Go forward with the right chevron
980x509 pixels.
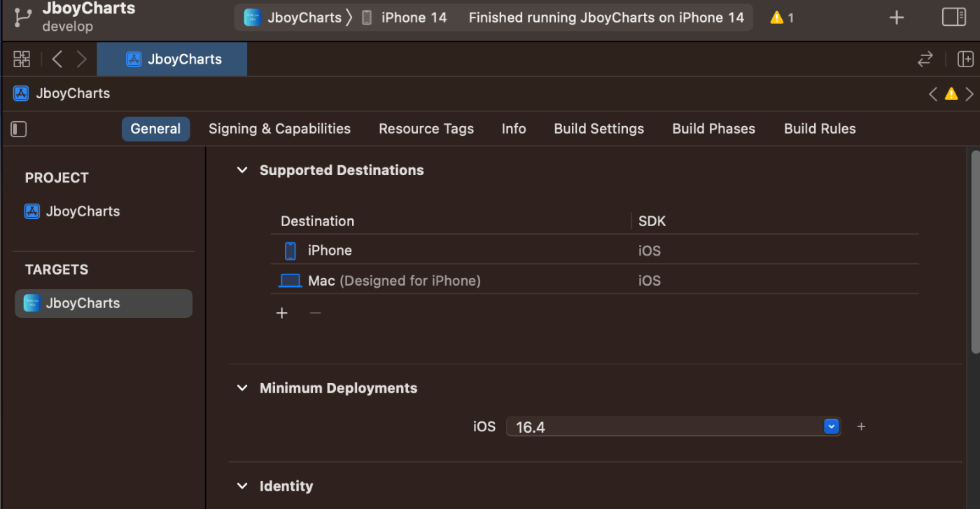tap(81, 59)
